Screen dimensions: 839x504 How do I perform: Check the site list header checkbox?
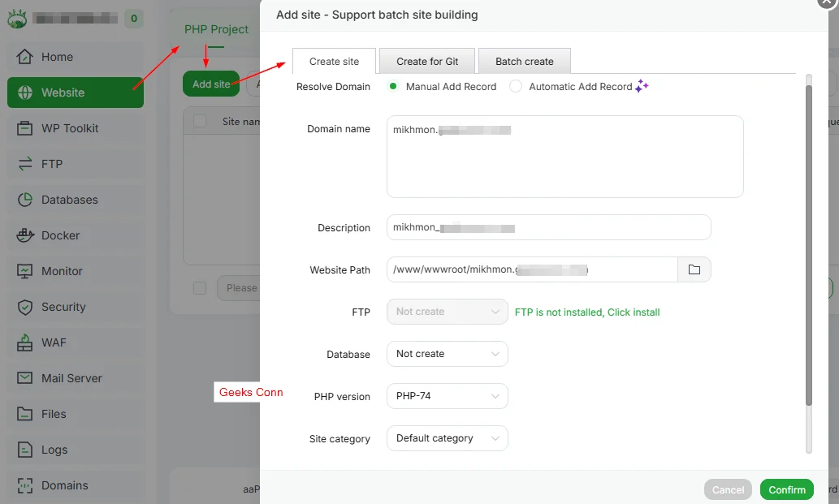199,120
